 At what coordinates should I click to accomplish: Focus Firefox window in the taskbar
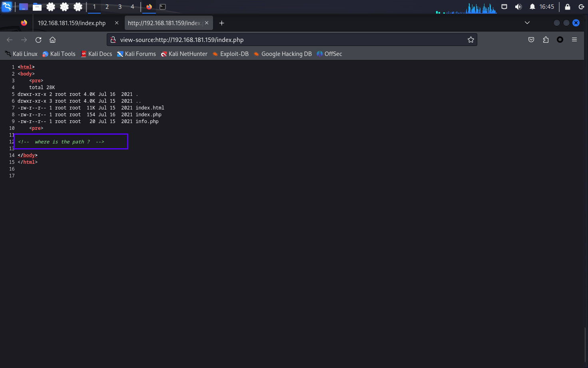149,7
